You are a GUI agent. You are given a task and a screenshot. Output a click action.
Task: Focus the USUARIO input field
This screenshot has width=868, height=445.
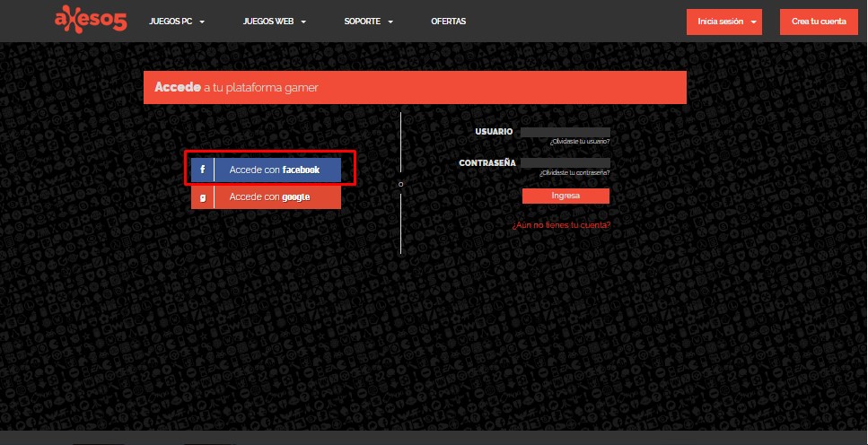pyautogui.click(x=566, y=132)
